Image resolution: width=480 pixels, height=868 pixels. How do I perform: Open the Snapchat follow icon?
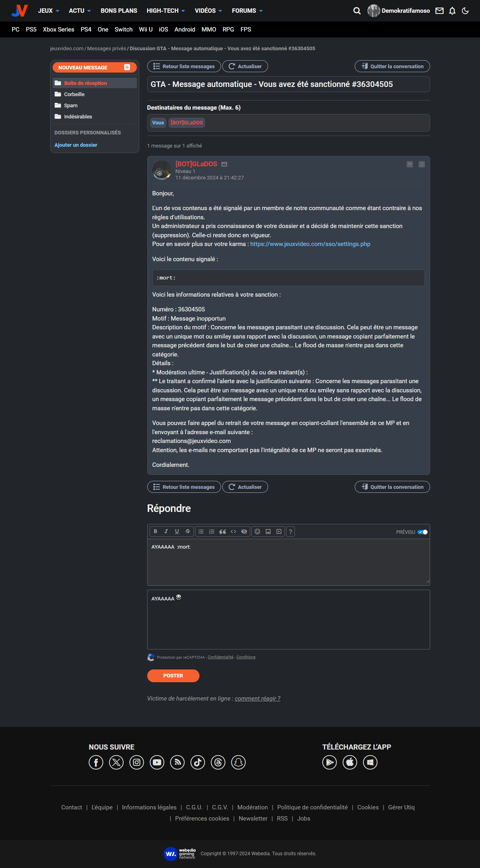tap(238, 762)
